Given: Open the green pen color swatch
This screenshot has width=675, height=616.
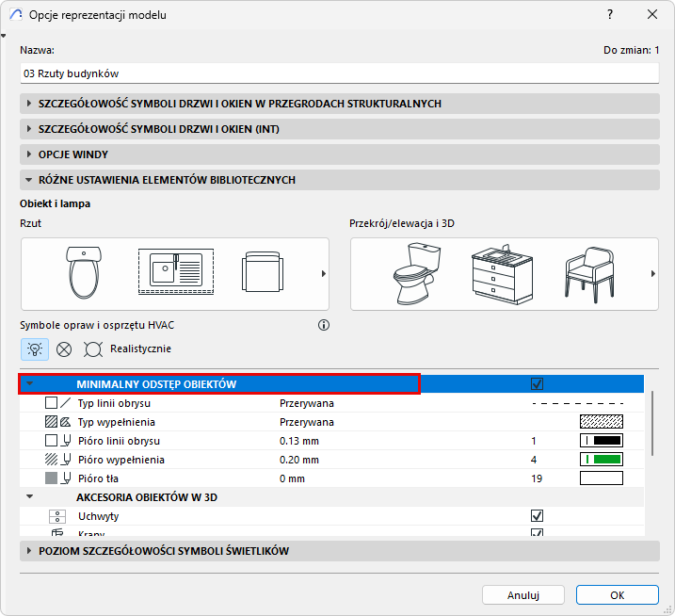Looking at the screenshot, I should click(602, 460).
